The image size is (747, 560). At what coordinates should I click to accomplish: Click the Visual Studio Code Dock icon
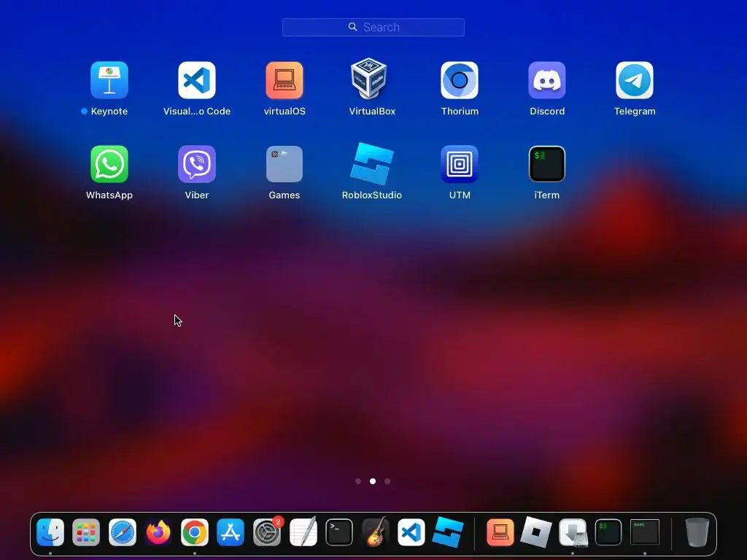411,532
